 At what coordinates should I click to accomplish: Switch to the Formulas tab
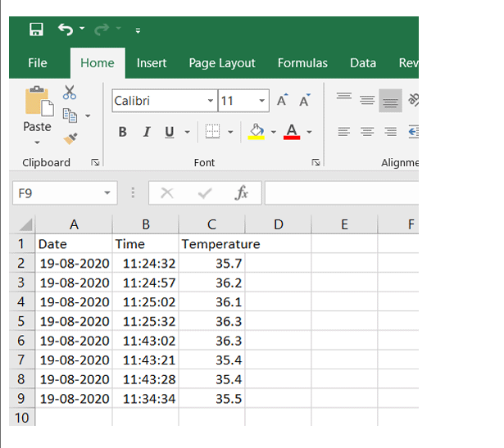[x=302, y=63]
